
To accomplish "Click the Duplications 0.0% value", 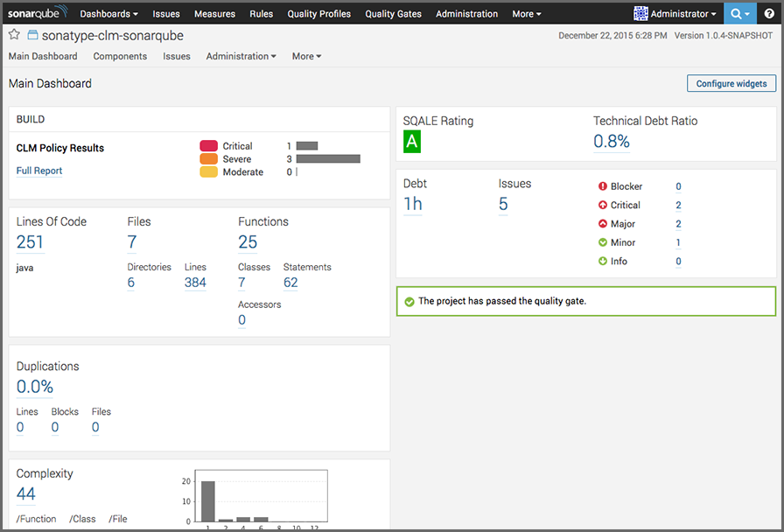I will [34, 387].
